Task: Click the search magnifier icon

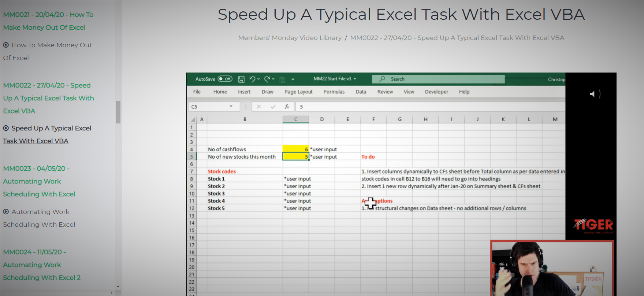Action: (x=382, y=79)
